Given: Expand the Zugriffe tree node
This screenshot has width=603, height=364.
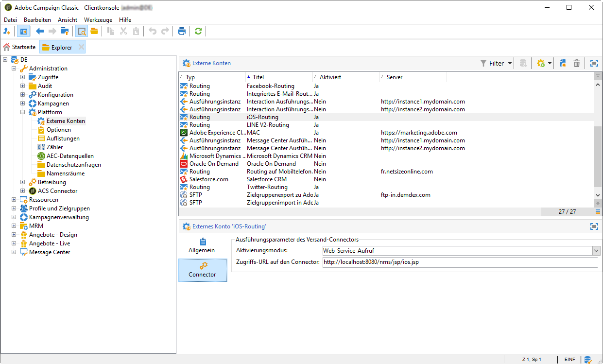Looking at the screenshot, I should [22, 77].
